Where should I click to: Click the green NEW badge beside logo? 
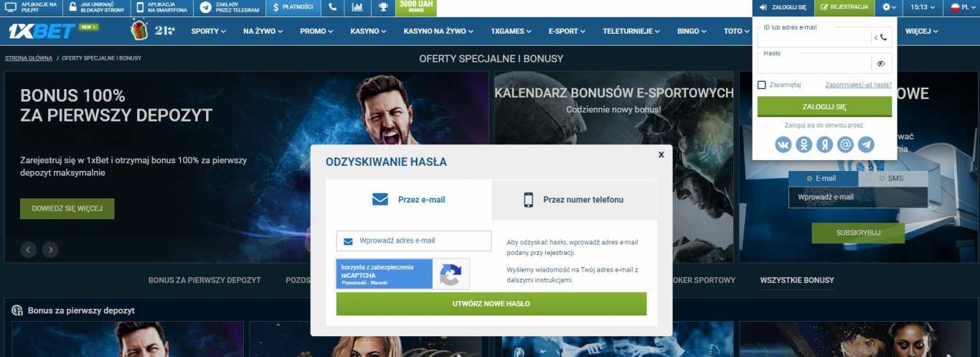click(x=89, y=27)
